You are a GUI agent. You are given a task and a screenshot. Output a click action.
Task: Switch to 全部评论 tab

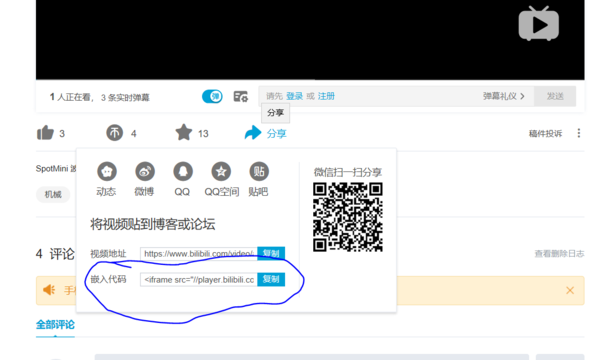click(x=55, y=324)
